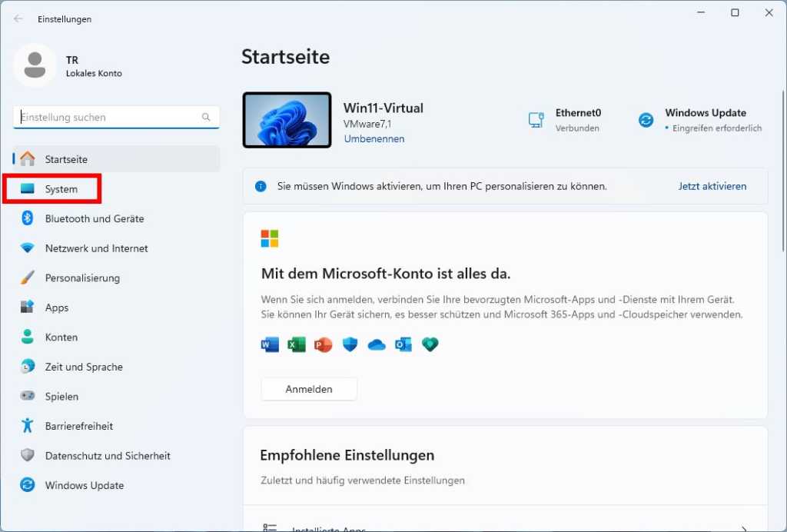Click the PowerPoint app icon
The image size is (787, 532).
(x=323, y=344)
